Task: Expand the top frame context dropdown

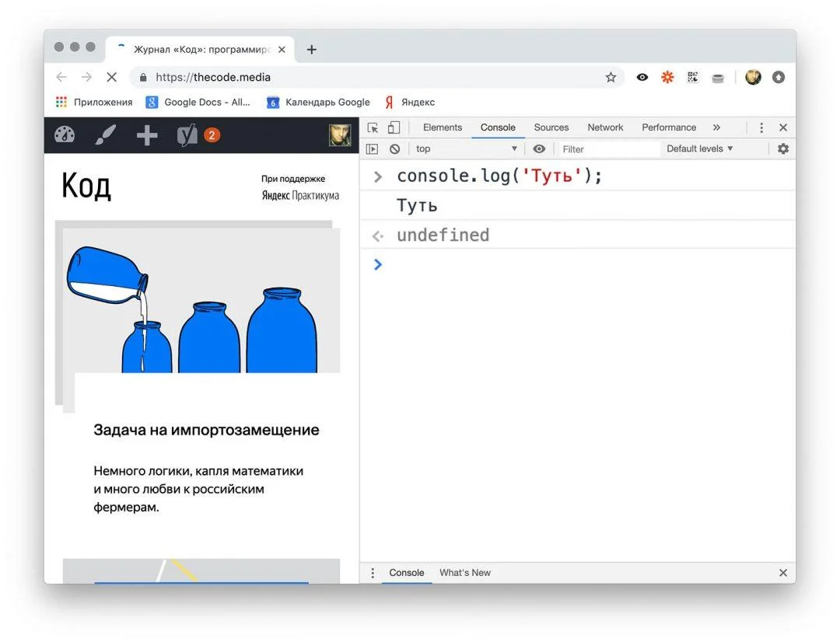Action: pos(463,148)
